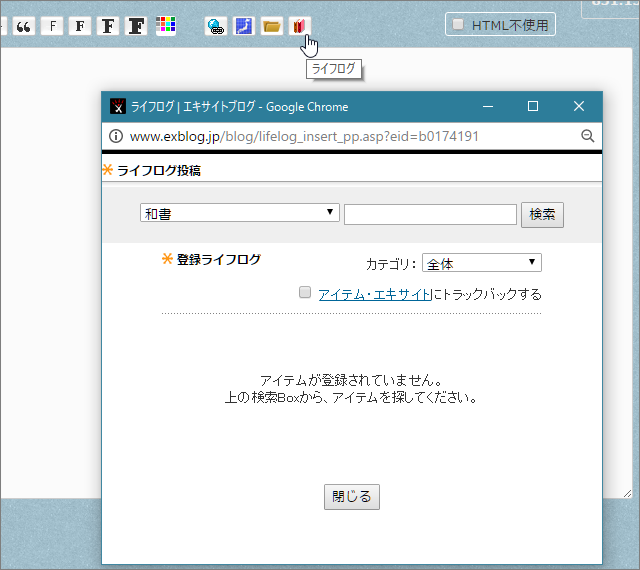Click the zoom magnifier icon in address bar

[x=587, y=136]
